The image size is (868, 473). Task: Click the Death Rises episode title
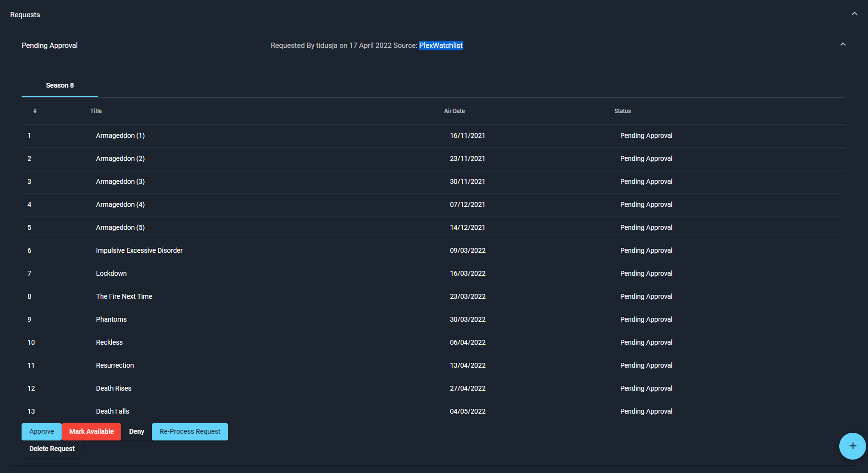(114, 388)
